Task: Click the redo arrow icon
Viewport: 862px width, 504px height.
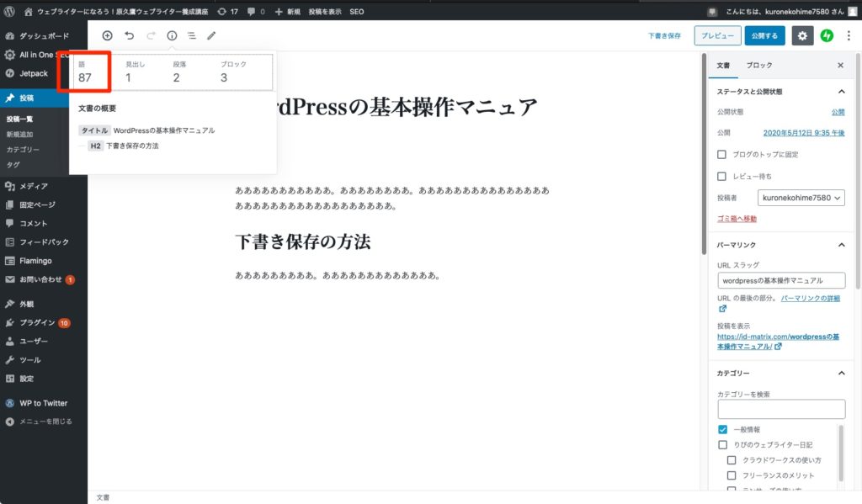Action: (151, 35)
